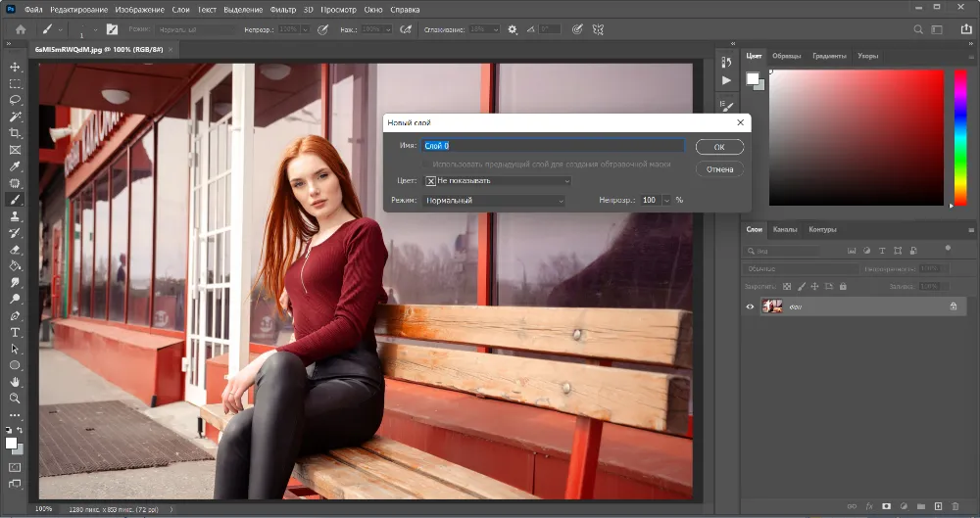Viewport: 980px width, 518px height.
Task: Select the Crop tool
Action: [15, 133]
